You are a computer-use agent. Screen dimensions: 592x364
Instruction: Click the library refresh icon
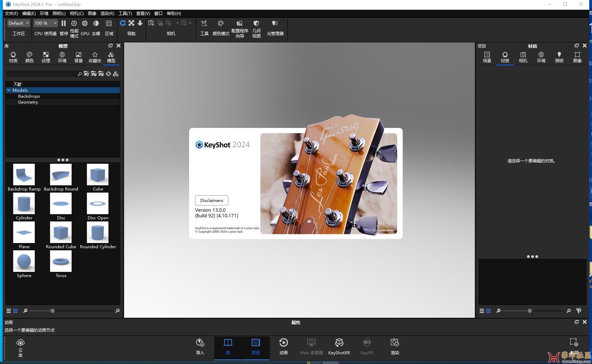pyautogui.click(x=108, y=74)
